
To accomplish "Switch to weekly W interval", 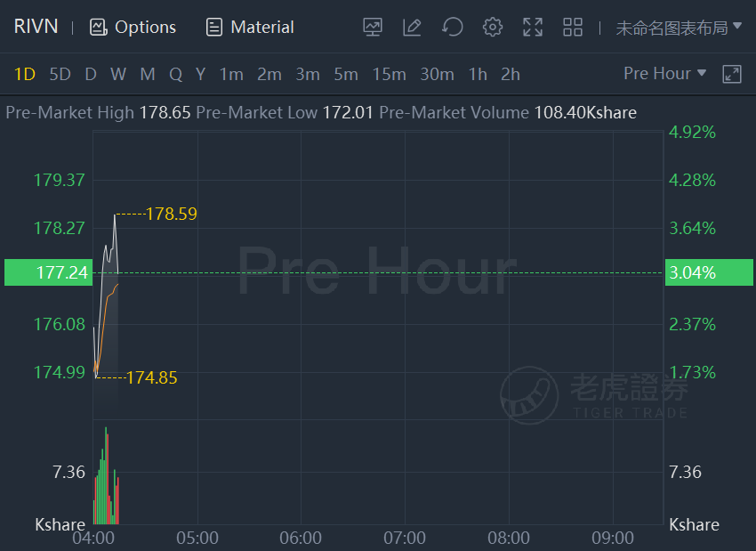I will [118, 74].
